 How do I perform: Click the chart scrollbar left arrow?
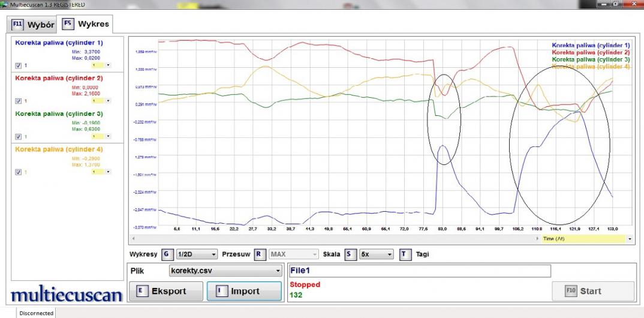pyautogui.click(x=133, y=239)
